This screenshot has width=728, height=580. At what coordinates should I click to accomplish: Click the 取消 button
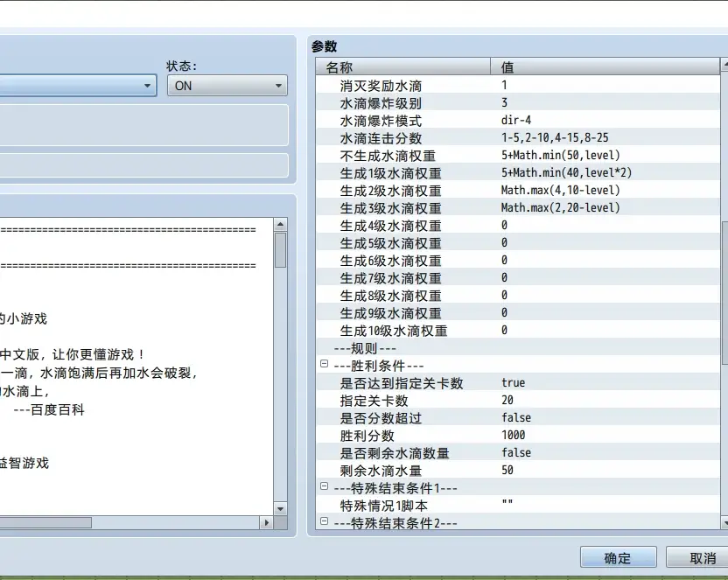pos(699,557)
